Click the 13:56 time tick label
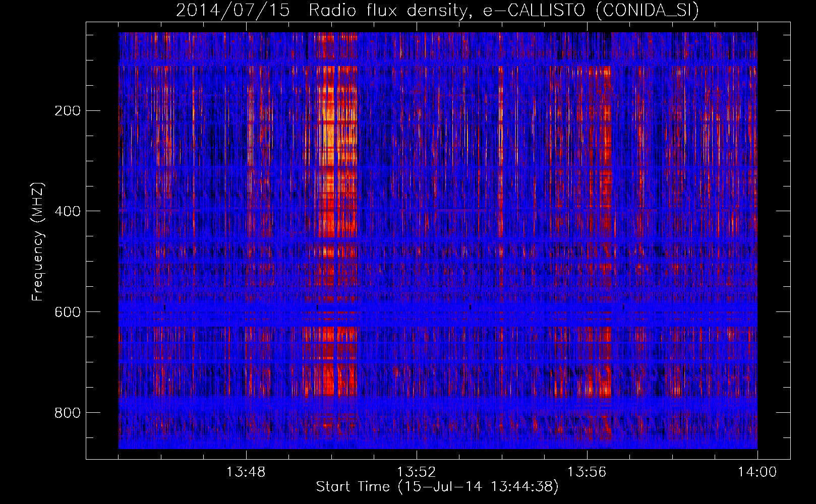This screenshot has height=504, width=816. click(x=587, y=472)
